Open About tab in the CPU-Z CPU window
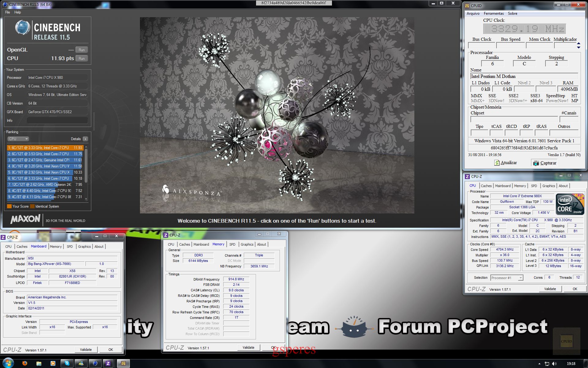The image size is (588, 368). pos(563,186)
